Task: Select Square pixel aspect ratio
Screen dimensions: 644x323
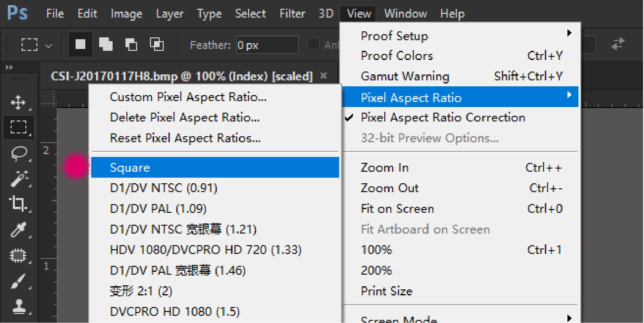Action: point(215,168)
